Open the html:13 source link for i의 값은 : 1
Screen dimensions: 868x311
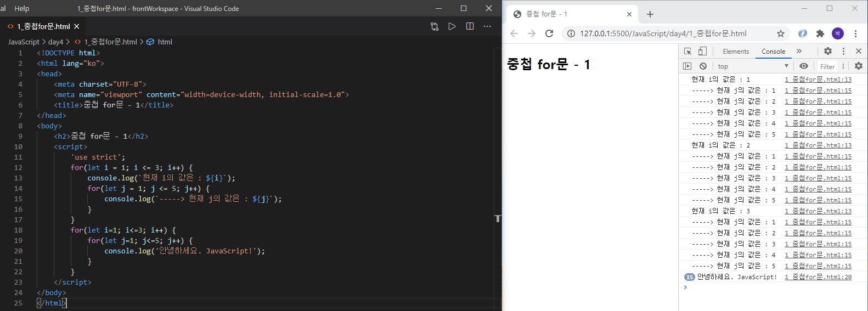pos(818,80)
